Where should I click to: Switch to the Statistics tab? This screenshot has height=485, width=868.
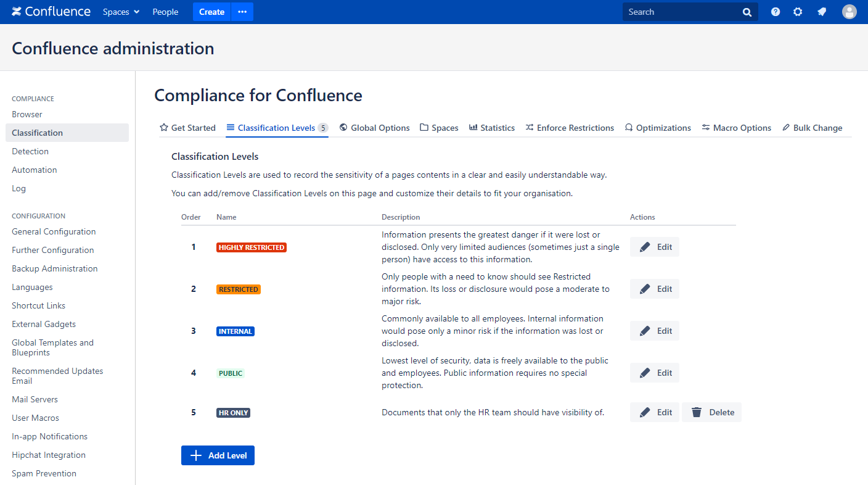(x=492, y=128)
